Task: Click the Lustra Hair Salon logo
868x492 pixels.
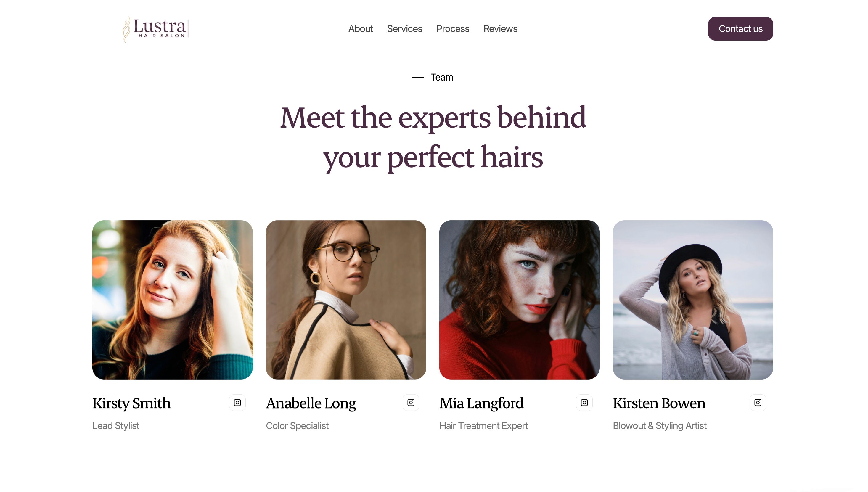Action: (155, 29)
